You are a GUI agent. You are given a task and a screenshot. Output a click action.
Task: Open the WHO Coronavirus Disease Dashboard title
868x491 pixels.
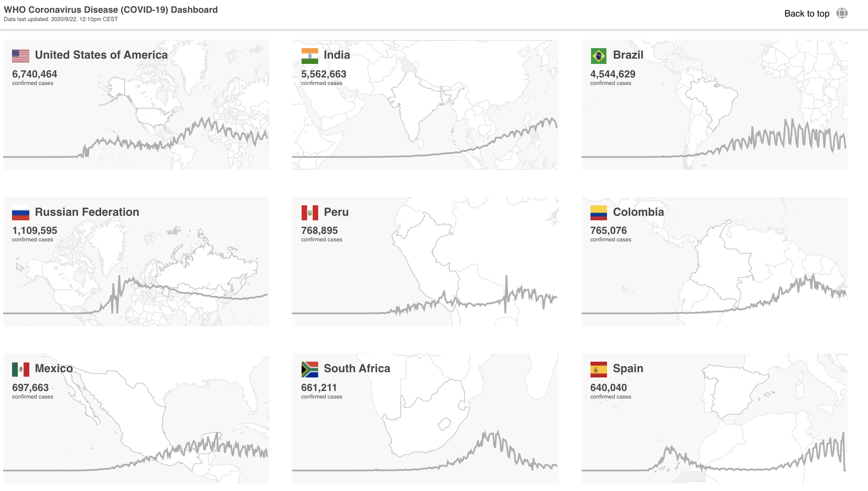click(111, 10)
